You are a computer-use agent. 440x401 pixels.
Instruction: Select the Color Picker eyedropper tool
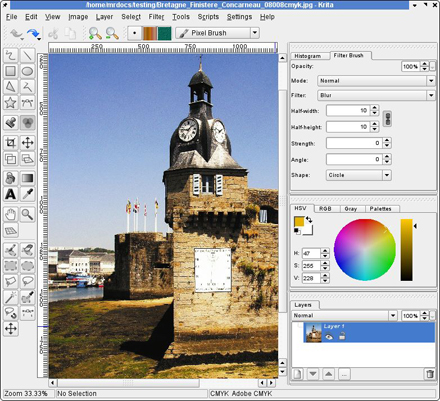tap(27, 194)
